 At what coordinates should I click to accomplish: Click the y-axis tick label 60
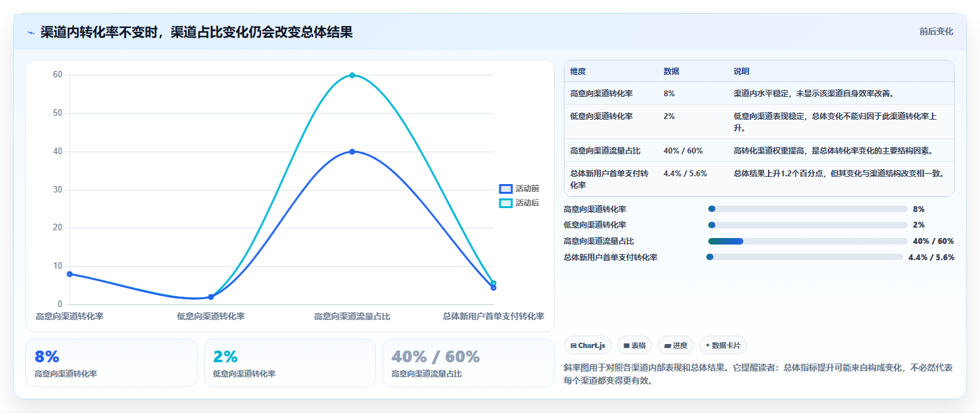(58, 75)
